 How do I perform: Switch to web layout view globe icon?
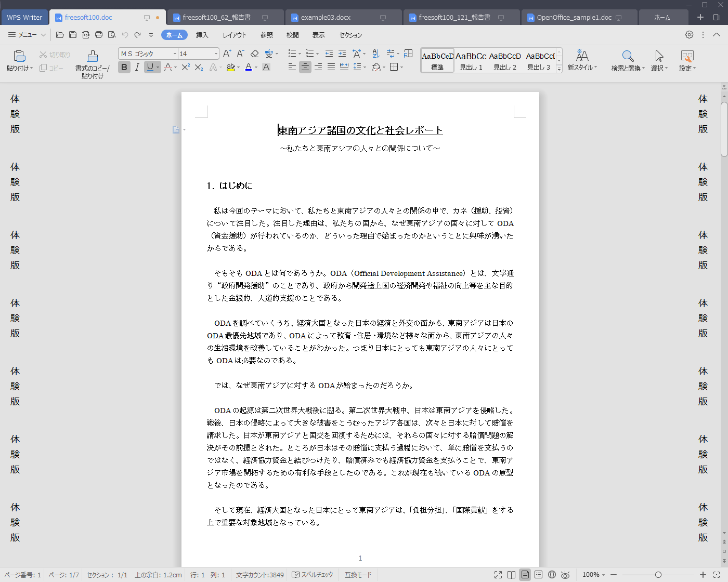point(552,575)
